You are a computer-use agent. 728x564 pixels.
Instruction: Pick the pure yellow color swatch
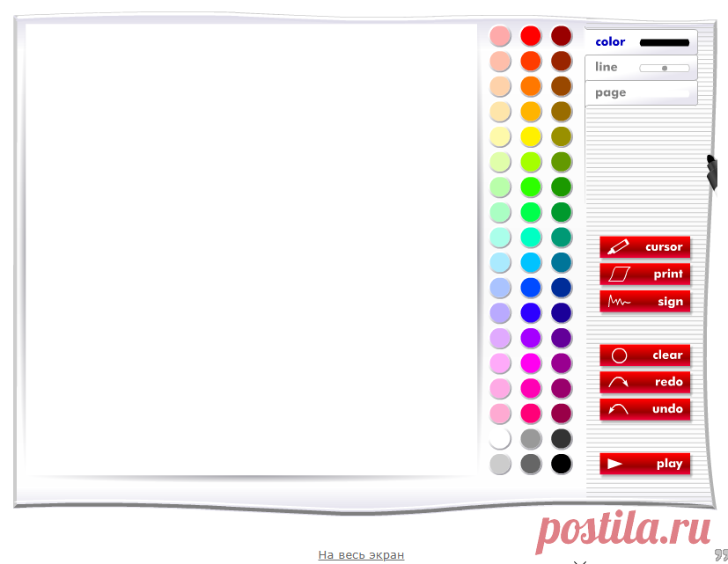point(531,136)
